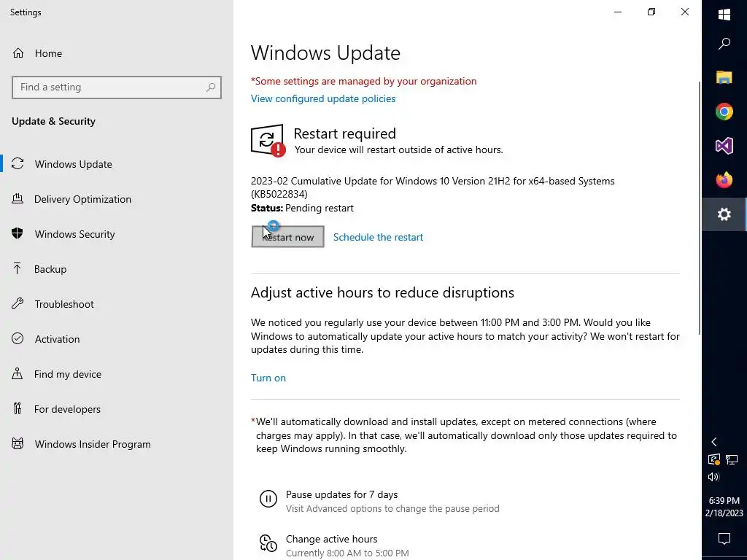The height and width of the screenshot is (560, 747).
Task: Click Turn on link for active hours
Action: tap(268, 378)
